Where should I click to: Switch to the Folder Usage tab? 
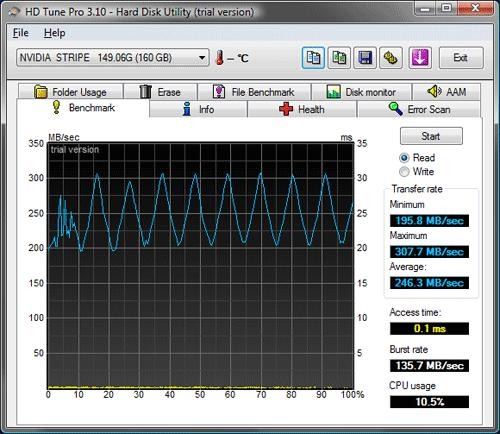(x=70, y=92)
